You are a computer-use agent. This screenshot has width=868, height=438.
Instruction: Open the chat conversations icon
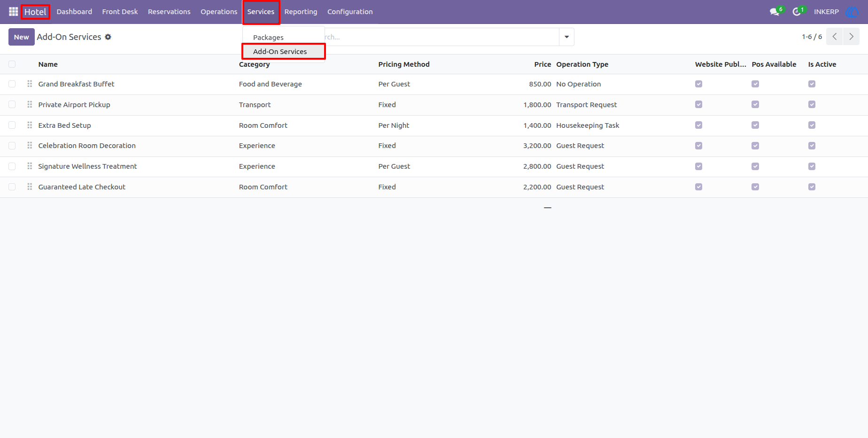pos(775,12)
